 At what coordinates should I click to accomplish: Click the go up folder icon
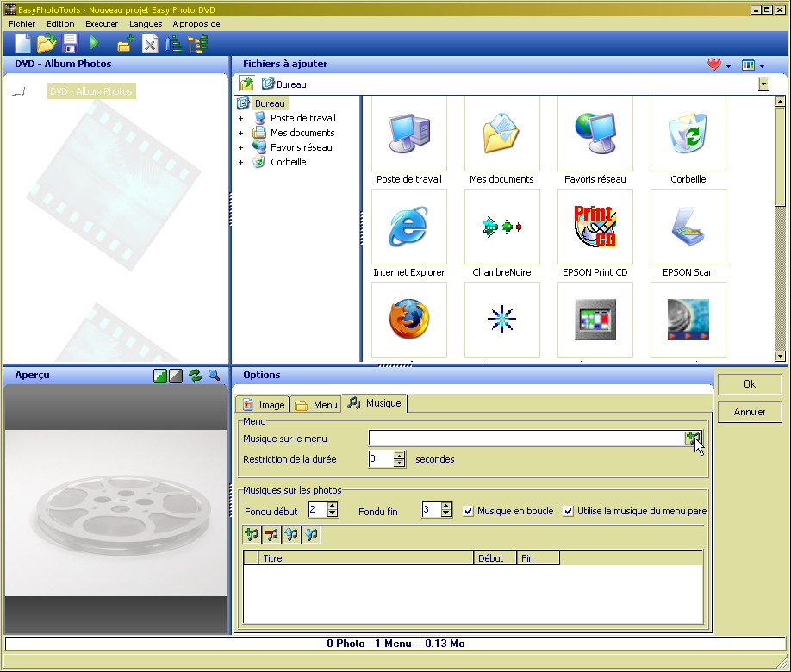pos(247,84)
